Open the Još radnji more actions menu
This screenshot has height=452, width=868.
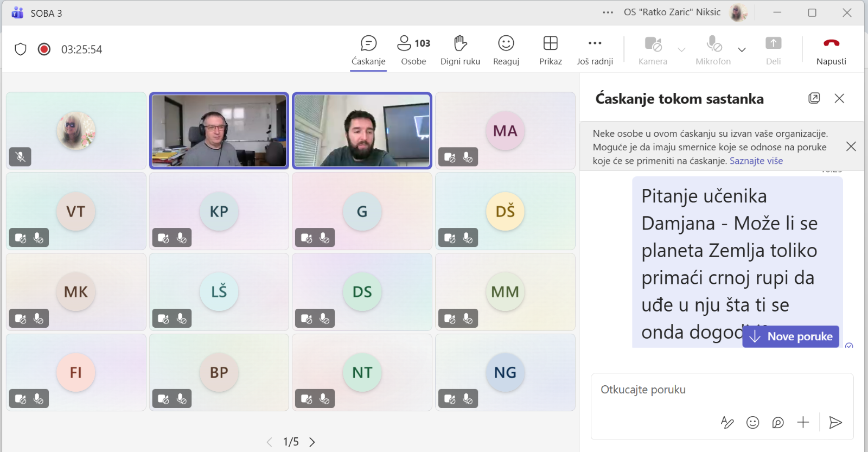tap(595, 50)
